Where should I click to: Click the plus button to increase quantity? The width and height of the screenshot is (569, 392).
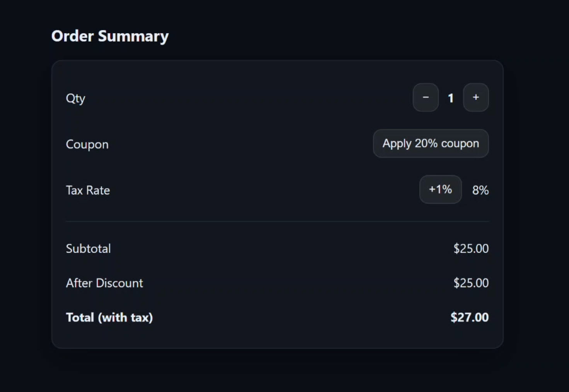476,98
